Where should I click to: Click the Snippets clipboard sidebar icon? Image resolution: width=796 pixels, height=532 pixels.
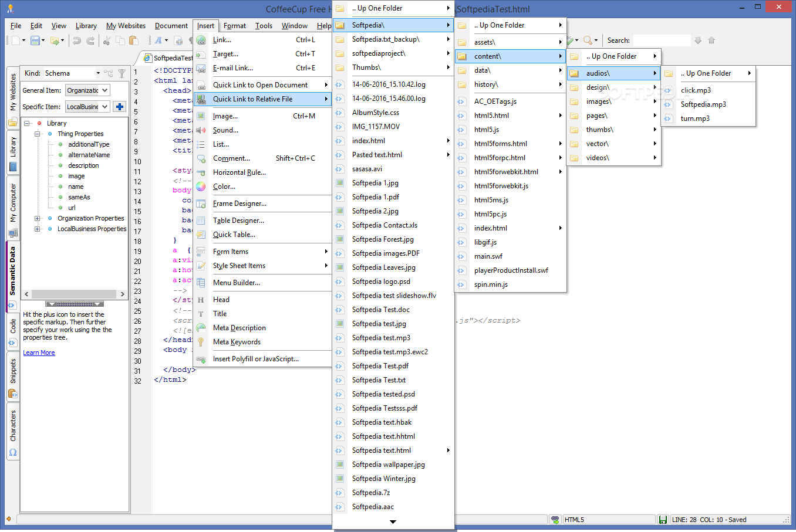pos(13,394)
